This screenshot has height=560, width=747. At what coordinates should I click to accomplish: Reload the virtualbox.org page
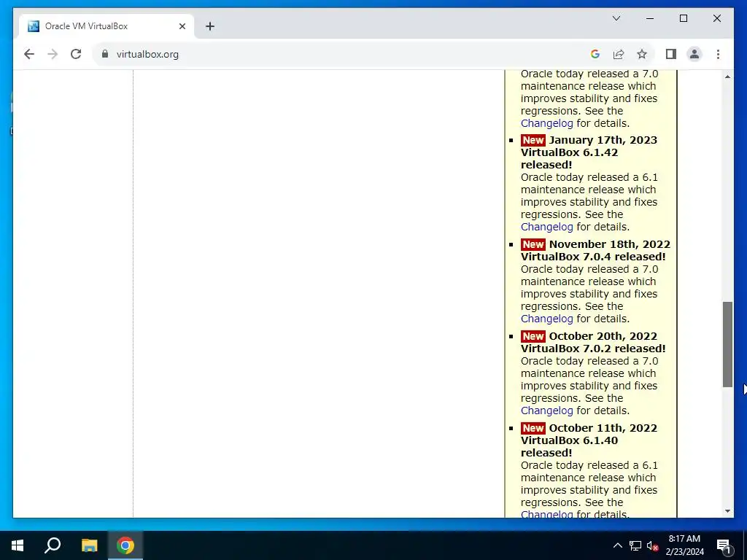[x=76, y=54]
